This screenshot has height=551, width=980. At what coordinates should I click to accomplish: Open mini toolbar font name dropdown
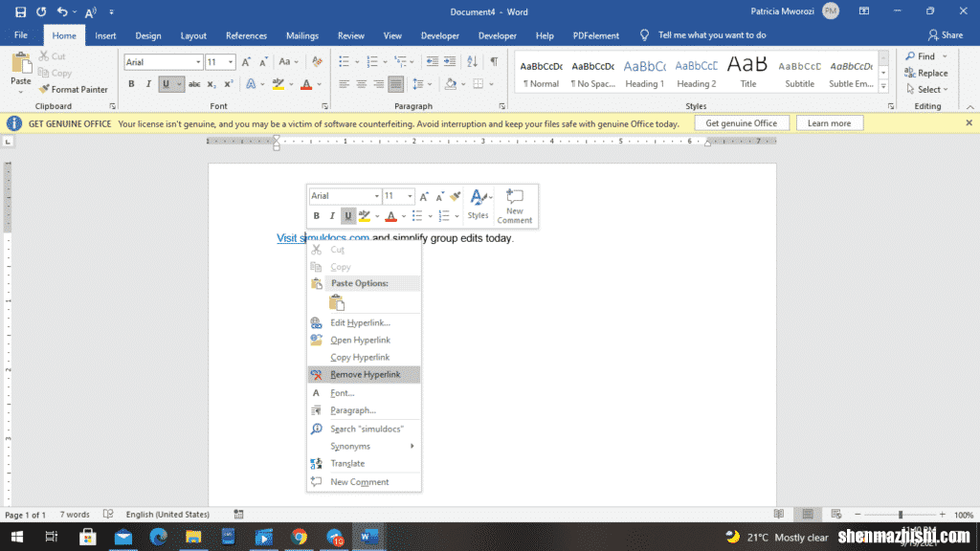(x=376, y=196)
